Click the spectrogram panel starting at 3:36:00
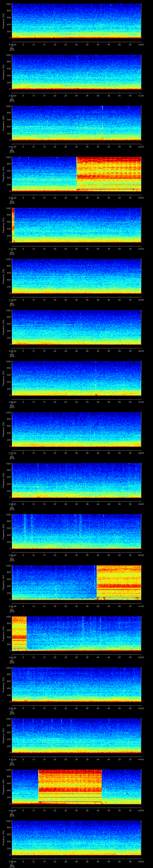Image resolution: width=153 pixels, height=868 pixels. 76,378
